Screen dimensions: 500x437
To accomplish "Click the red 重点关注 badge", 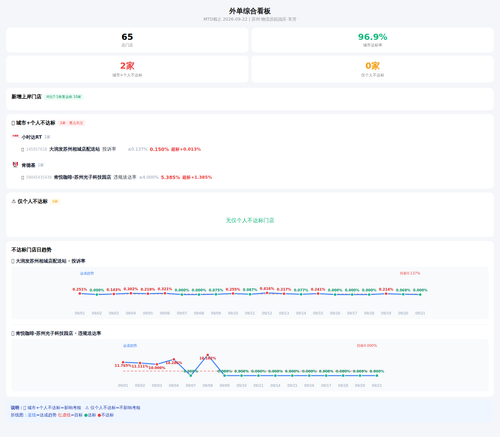I will tap(72, 123).
